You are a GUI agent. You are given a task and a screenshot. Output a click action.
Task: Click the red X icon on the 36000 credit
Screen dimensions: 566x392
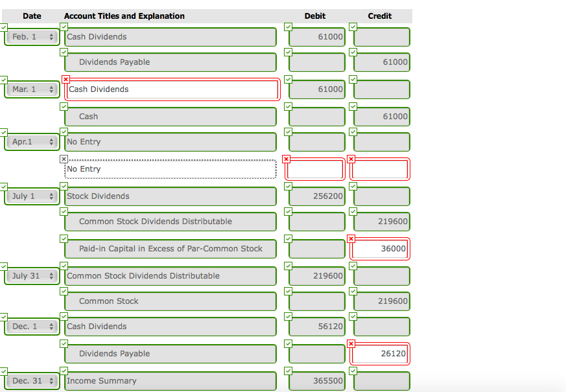coord(351,238)
